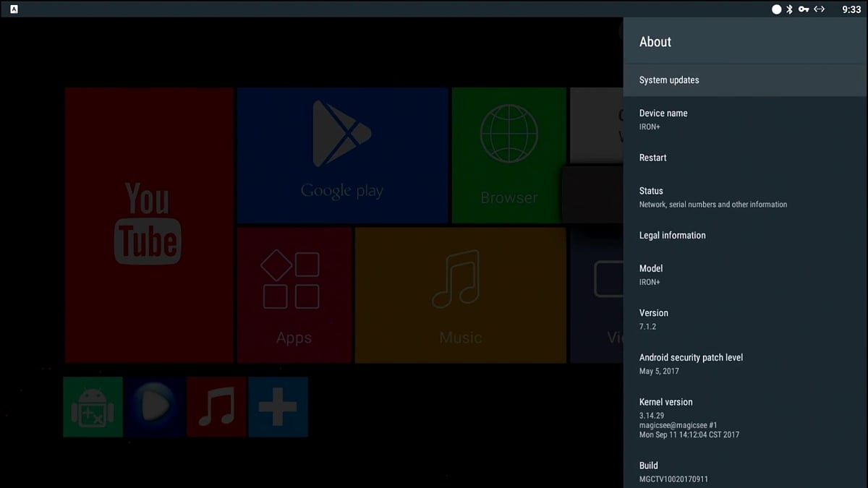
Task: Open the red music note shortcut
Action: (216, 407)
